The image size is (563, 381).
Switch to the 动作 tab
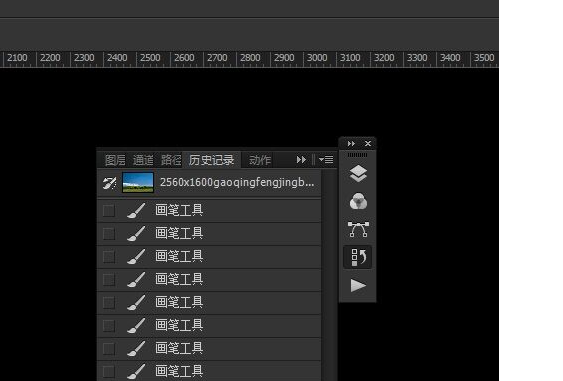[x=260, y=160]
